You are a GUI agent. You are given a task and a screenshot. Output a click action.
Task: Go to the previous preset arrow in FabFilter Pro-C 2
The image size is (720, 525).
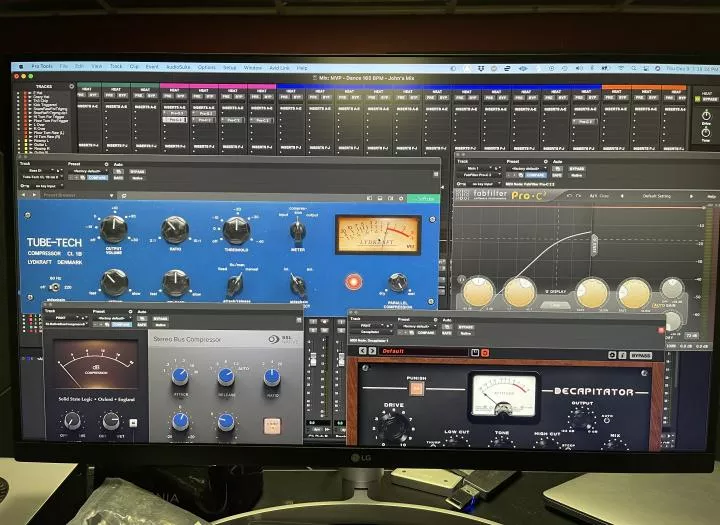(622, 196)
